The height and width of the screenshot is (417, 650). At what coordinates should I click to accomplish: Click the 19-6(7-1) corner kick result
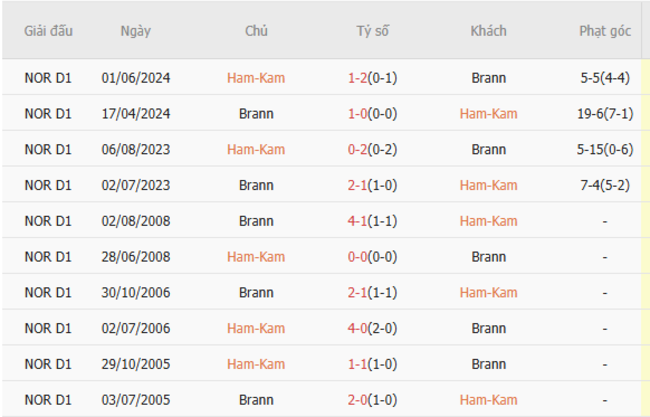(x=604, y=114)
